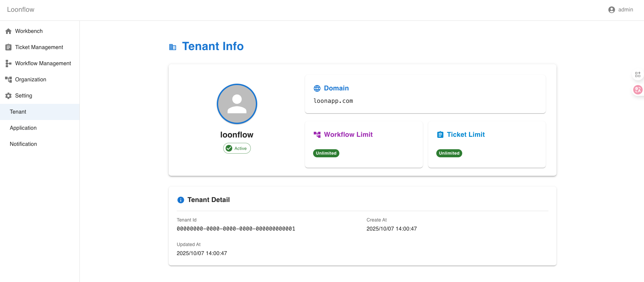Click the pink translate floating icon
This screenshot has height=282, width=644.
point(638,90)
